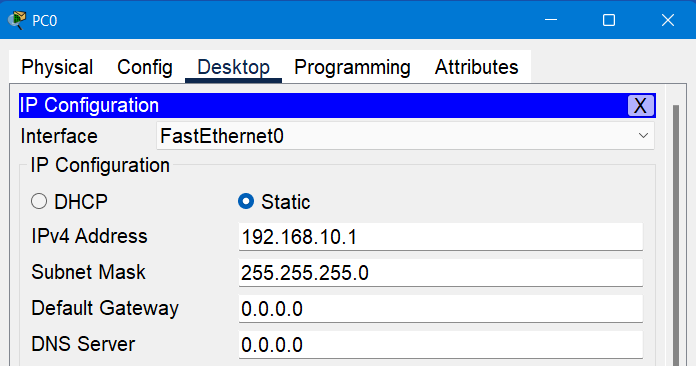The width and height of the screenshot is (696, 366).
Task: Open the Desktop tab
Action: pos(233,67)
